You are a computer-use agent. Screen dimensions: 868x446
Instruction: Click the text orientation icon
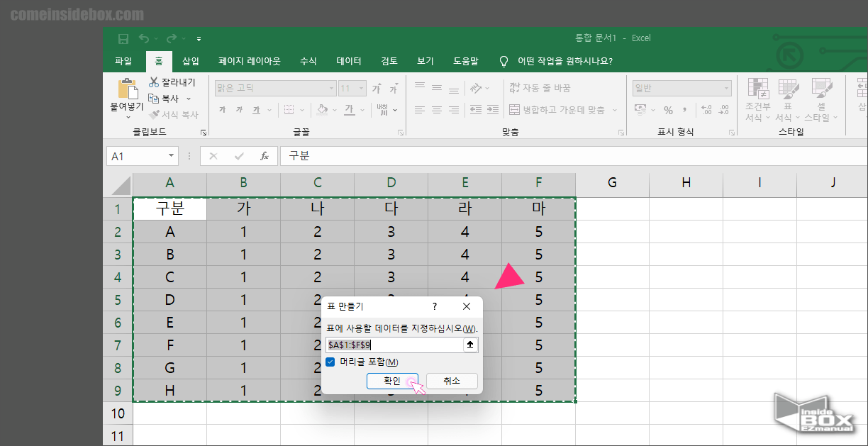[476, 88]
